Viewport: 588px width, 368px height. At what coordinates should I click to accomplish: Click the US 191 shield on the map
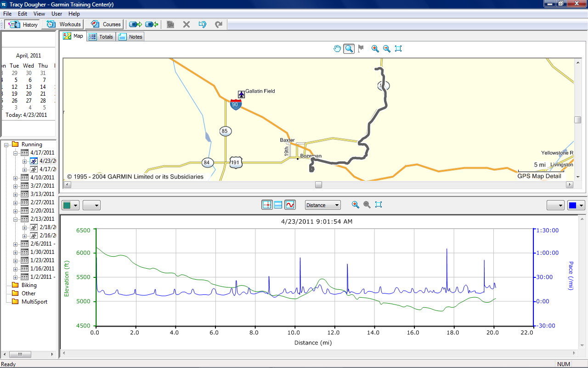(236, 162)
